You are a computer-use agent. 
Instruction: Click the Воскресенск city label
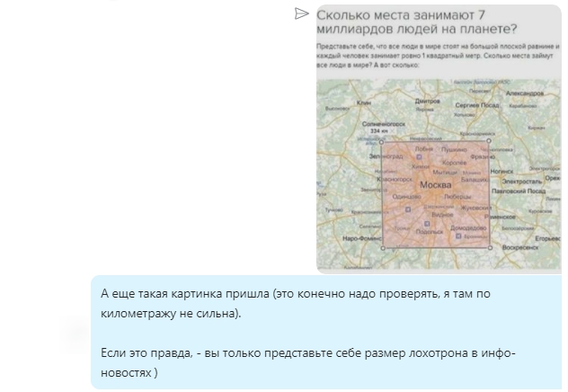[519, 246]
